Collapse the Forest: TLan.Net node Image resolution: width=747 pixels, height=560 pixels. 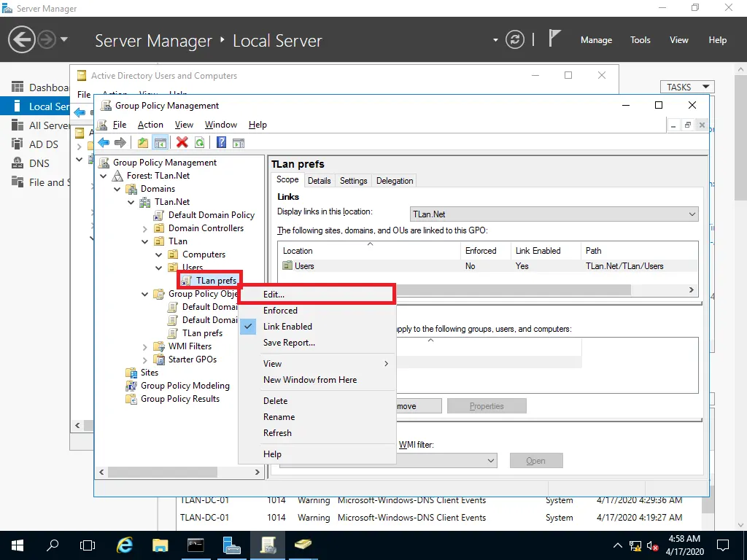[x=104, y=176]
